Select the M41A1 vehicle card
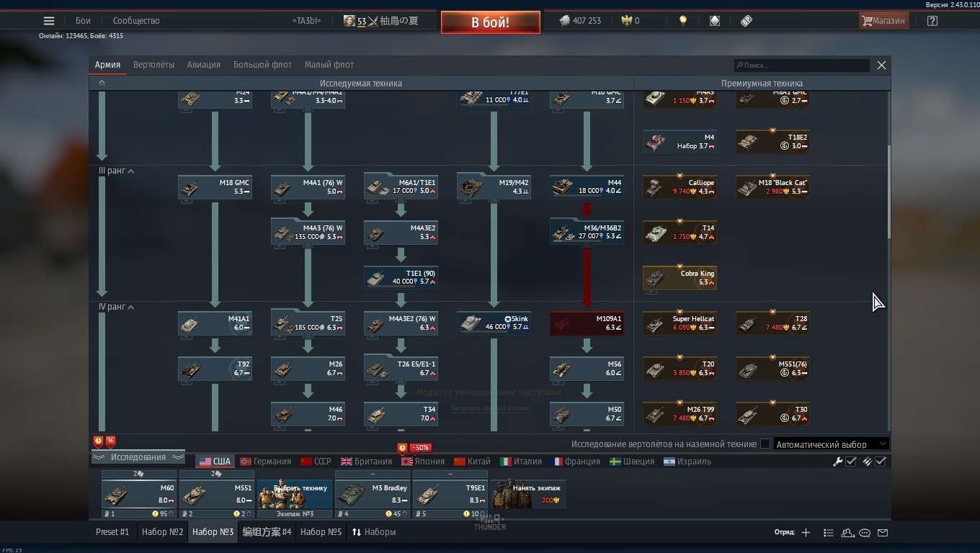This screenshot has width=980, height=553. click(215, 323)
